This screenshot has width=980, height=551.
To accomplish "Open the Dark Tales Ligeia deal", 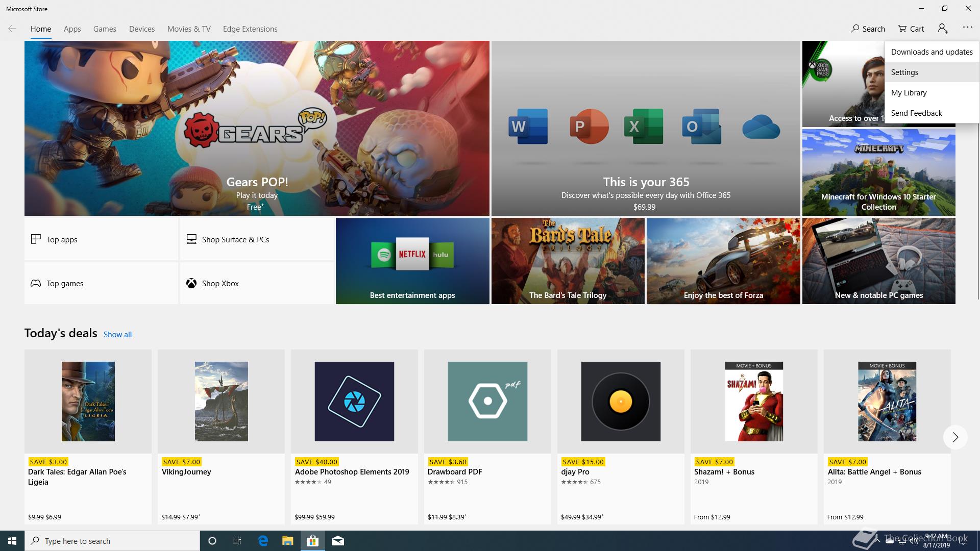I will tap(88, 437).
